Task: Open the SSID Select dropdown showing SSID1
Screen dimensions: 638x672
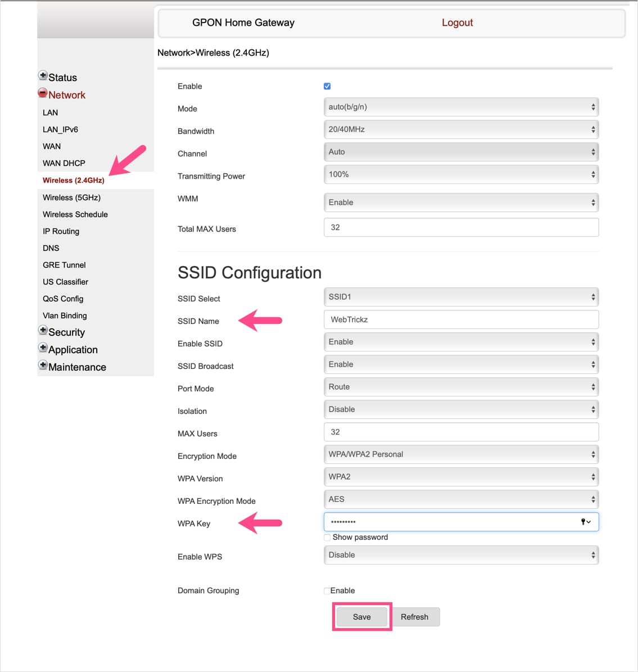Action: click(461, 297)
